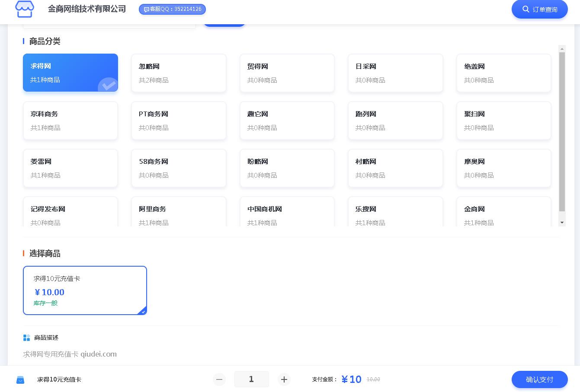Choose the 聚扫网 category

coord(504,121)
